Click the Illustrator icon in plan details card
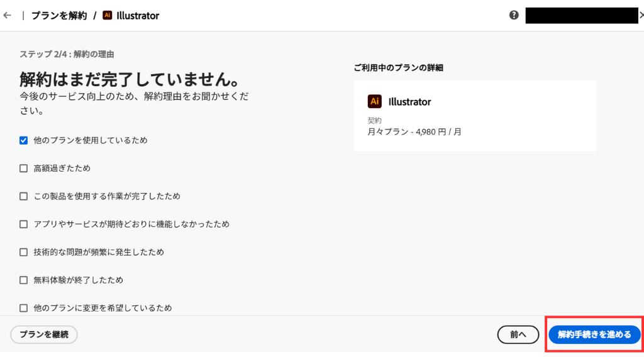The height and width of the screenshot is (357, 644). pyautogui.click(x=375, y=101)
